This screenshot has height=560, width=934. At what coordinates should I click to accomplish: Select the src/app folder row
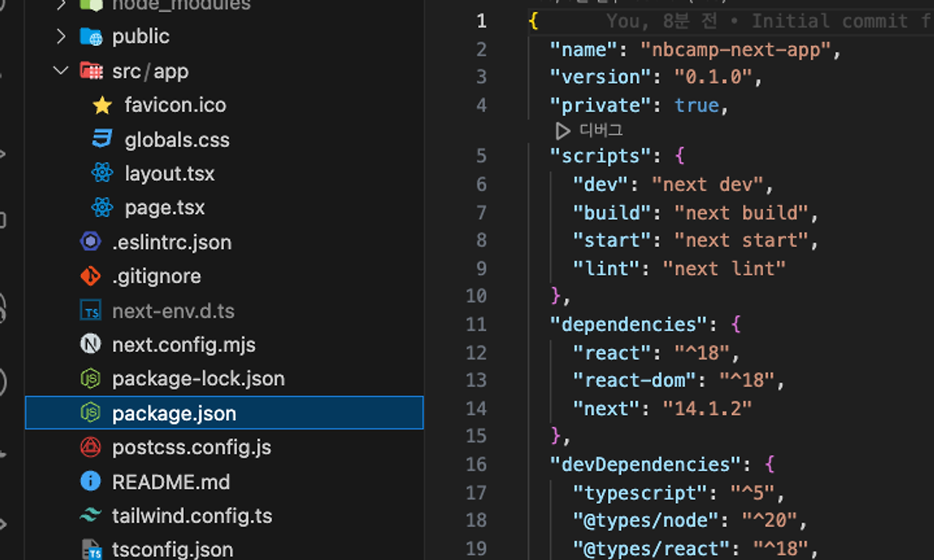[224, 71]
